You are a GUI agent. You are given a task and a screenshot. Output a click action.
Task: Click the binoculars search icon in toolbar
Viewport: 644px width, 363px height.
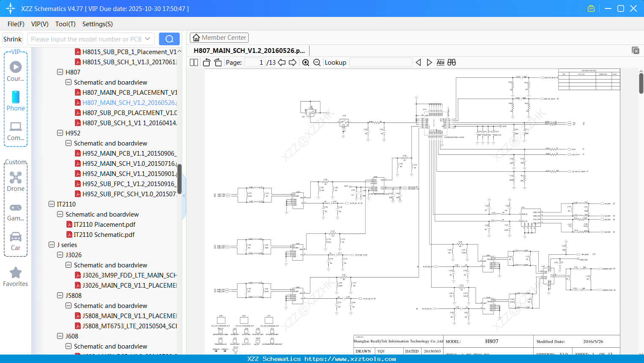(451, 62)
